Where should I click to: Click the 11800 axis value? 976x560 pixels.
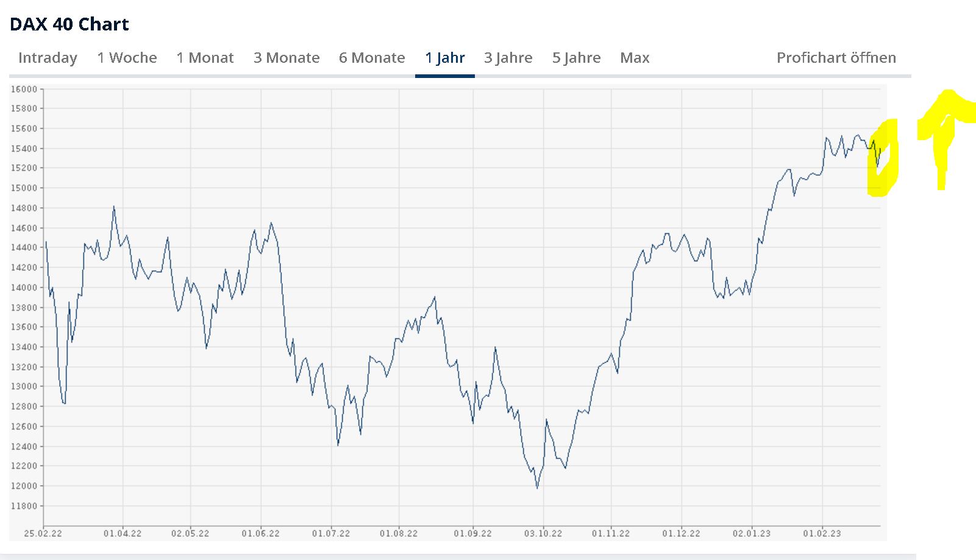point(24,506)
